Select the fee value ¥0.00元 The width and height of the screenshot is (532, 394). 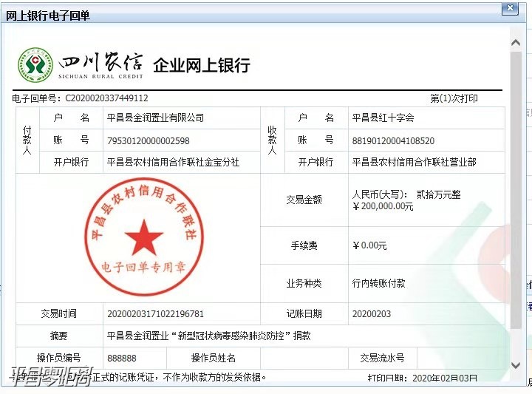click(369, 245)
